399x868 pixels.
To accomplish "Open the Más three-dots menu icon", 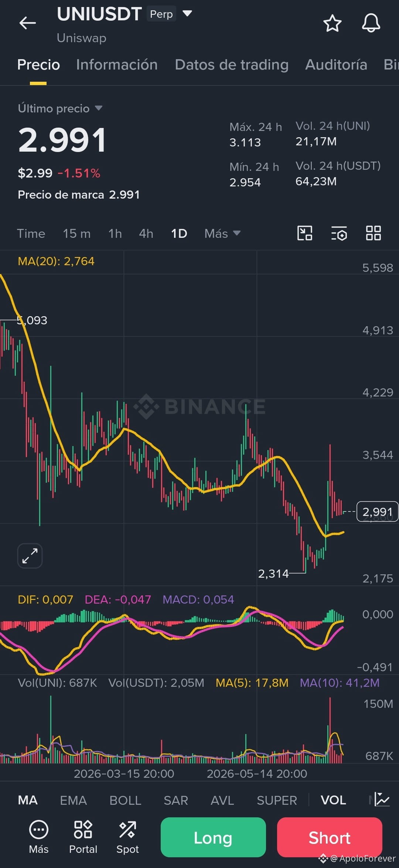I will point(39,837).
